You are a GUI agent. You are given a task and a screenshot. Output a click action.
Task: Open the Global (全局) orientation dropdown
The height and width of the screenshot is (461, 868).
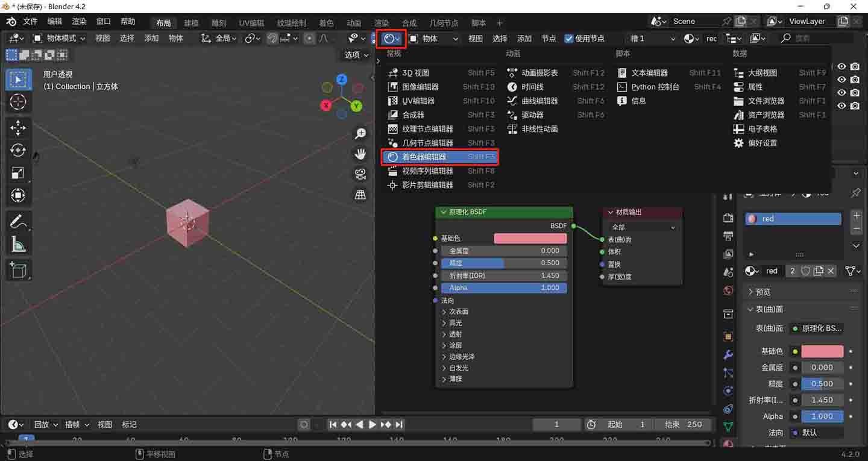tap(219, 38)
